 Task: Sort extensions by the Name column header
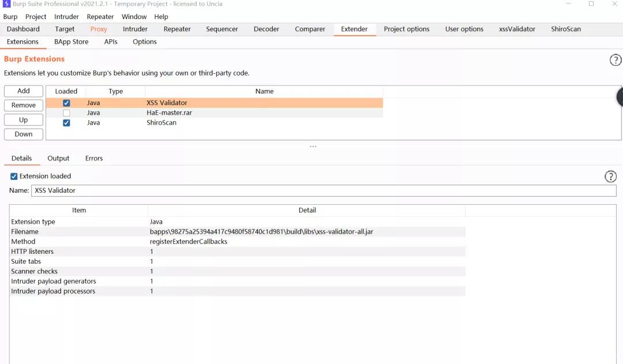(264, 91)
